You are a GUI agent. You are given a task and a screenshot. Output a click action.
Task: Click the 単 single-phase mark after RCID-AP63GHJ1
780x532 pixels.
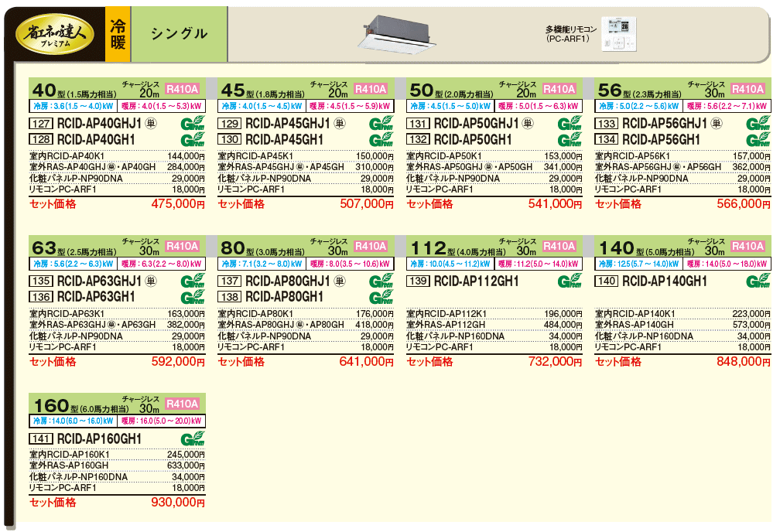coord(151,281)
